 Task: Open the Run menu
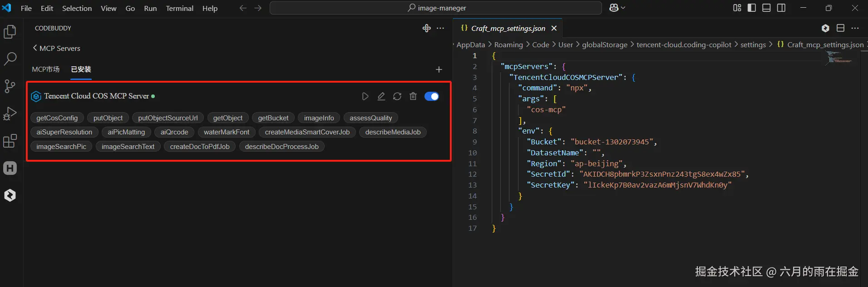coord(150,8)
